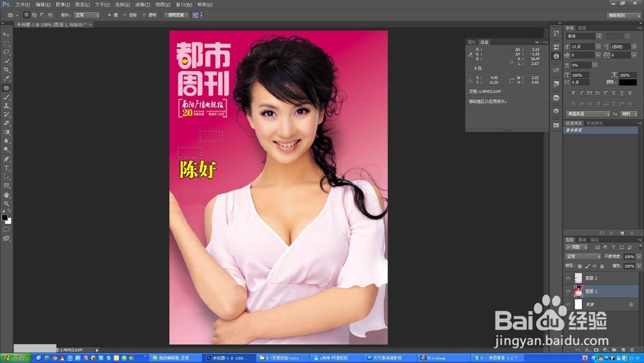This screenshot has height=363, width=644.
Task: Apply Strikethrough style in Character panel
Action: click(x=630, y=93)
